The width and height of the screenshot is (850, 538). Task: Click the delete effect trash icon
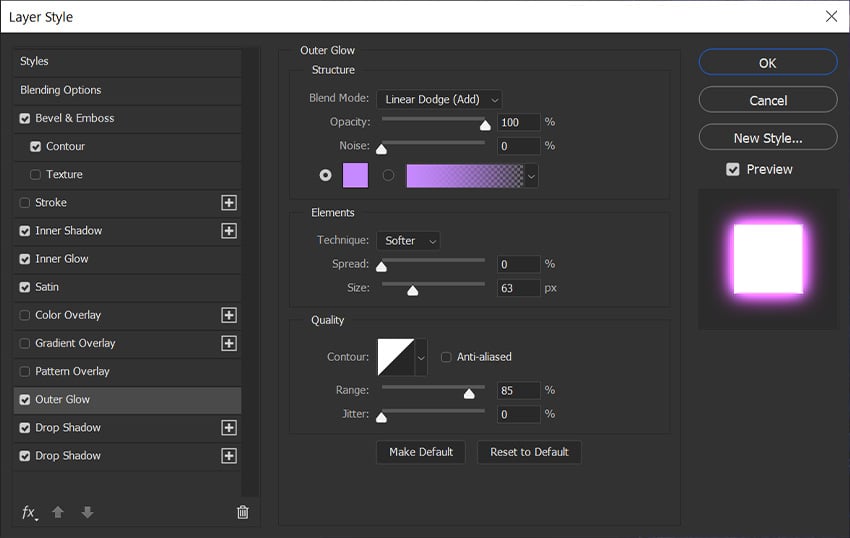[x=242, y=512]
